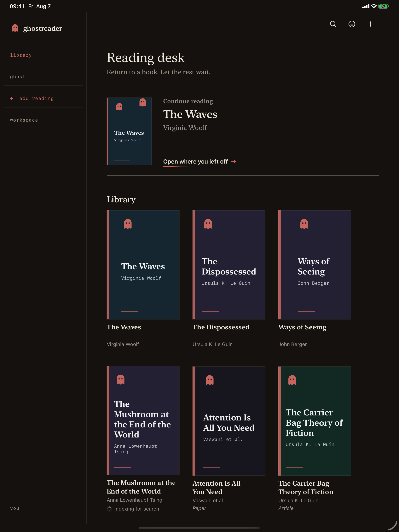Image resolution: width=399 pixels, height=532 pixels.
Task: Click the ghostreader ghost logo
Action: point(15,28)
